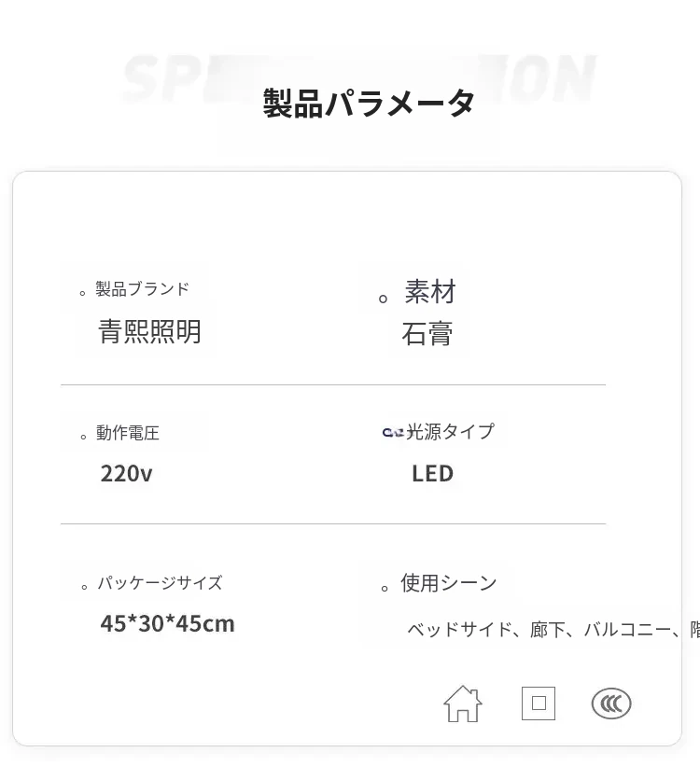The image size is (700, 766).
Task: Click the brand name 青熙照明
Action: coord(149,331)
